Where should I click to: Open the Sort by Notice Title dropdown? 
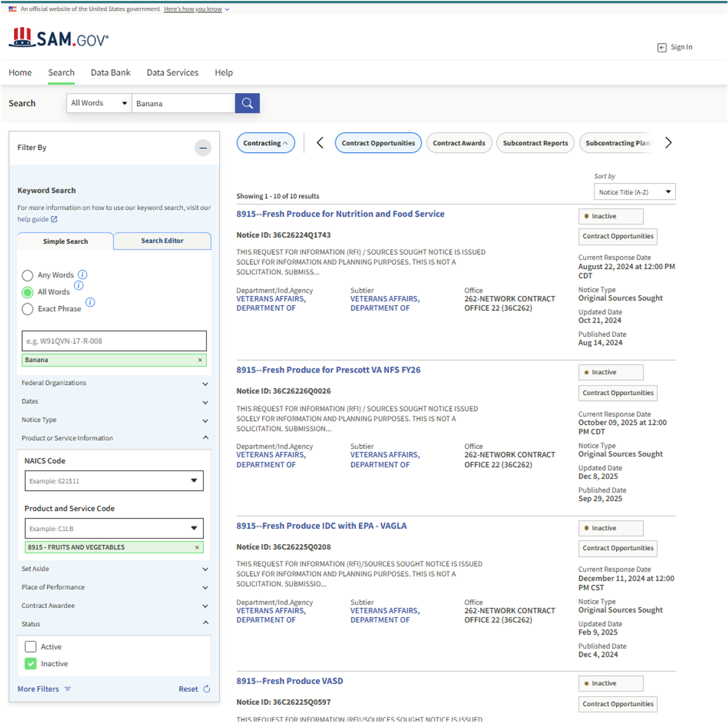pyautogui.click(x=634, y=192)
